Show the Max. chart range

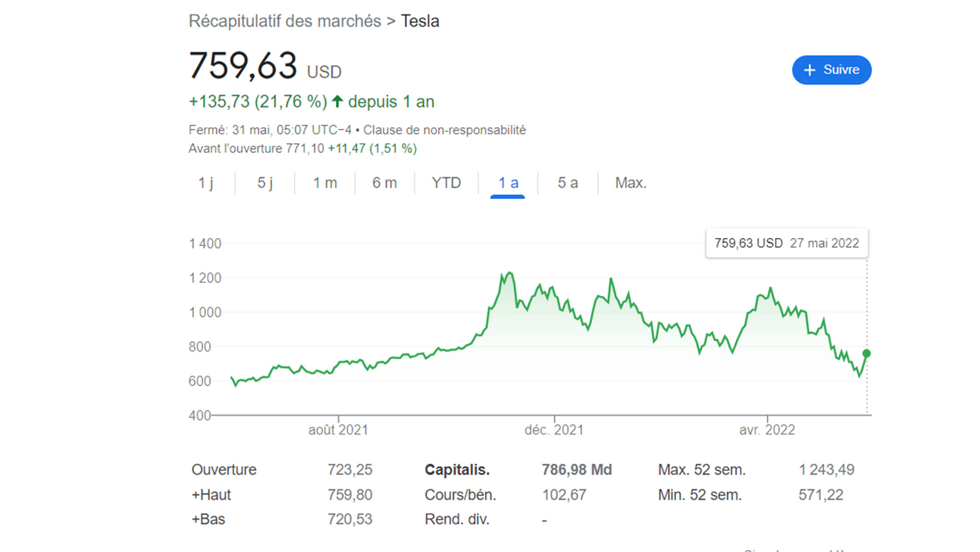click(x=630, y=183)
